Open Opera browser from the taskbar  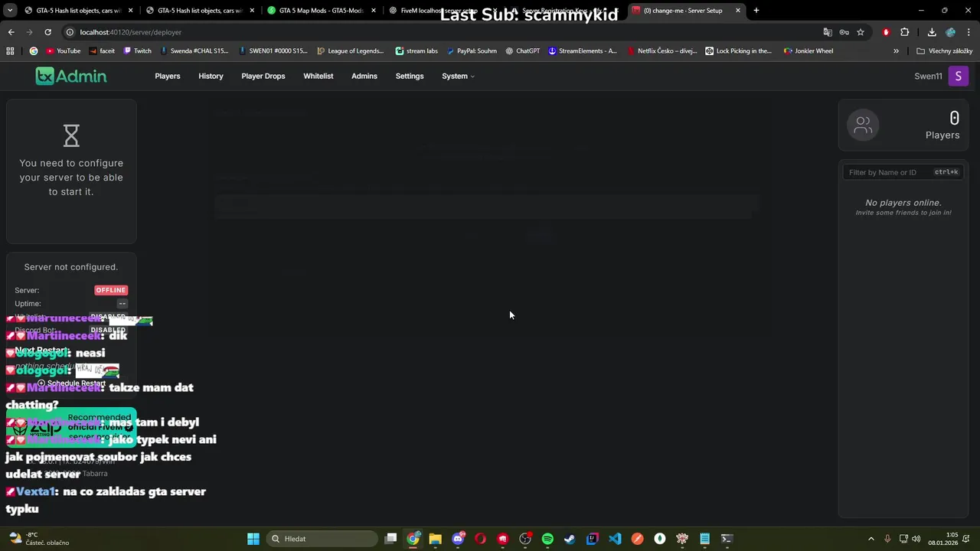(x=480, y=539)
